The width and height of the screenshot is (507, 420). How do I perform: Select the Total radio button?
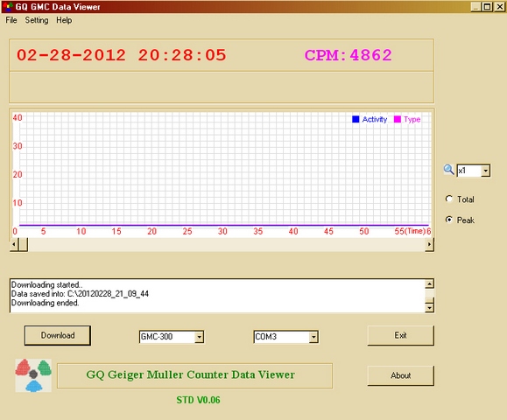point(449,199)
